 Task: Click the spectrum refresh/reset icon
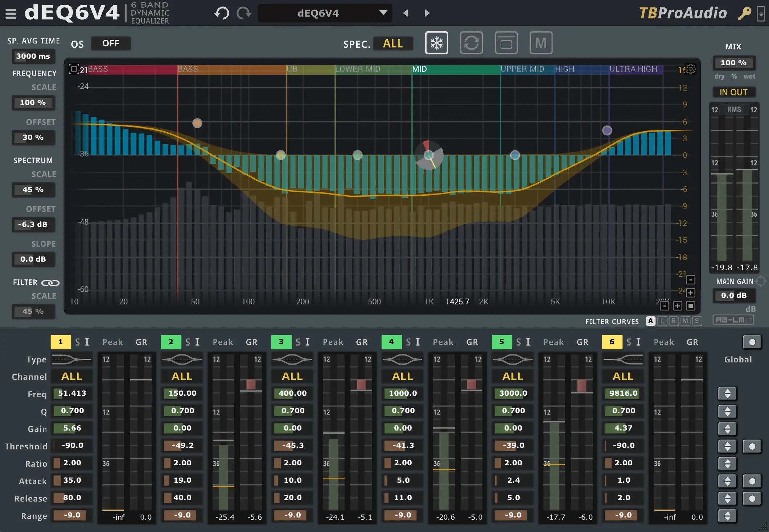point(472,43)
